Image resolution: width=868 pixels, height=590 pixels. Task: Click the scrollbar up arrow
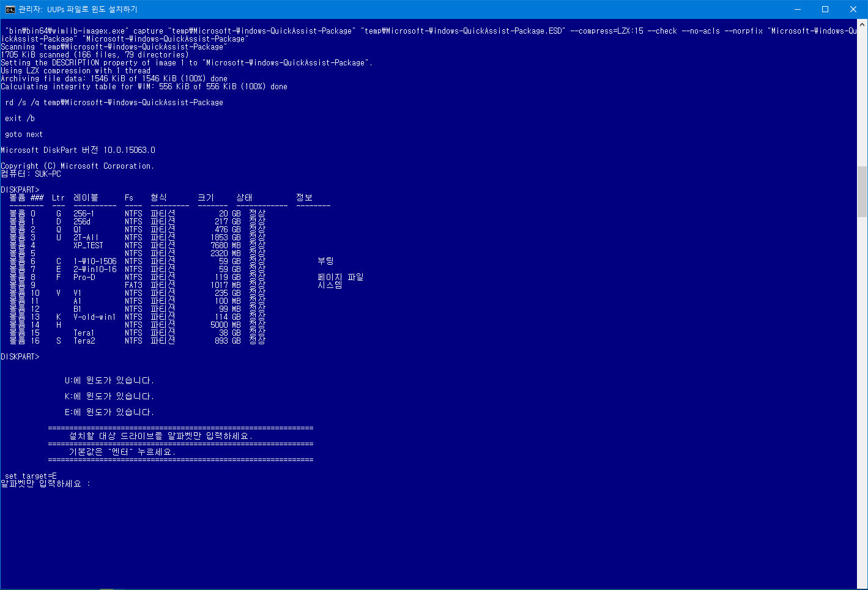[x=862, y=24]
